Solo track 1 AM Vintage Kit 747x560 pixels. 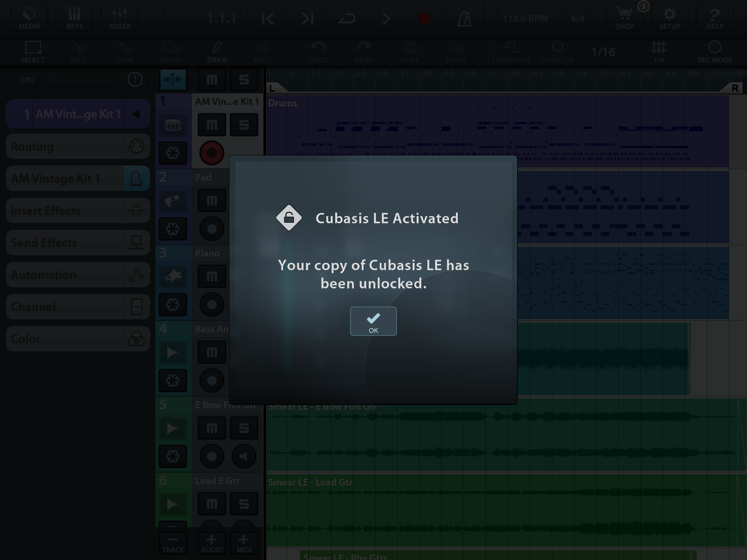tap(244, 125)
